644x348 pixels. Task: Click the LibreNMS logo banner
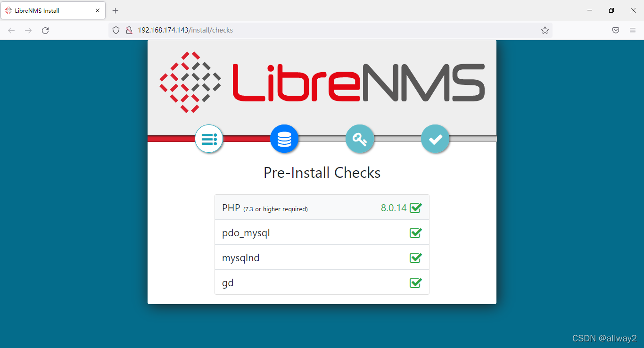(322, 82)
